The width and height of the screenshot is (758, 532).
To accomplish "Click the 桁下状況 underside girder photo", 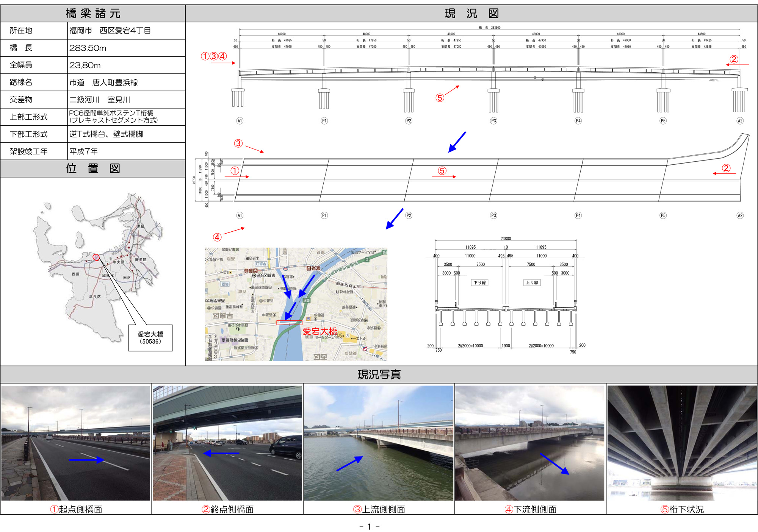I will pyautogui.click(x=682, y=442).
